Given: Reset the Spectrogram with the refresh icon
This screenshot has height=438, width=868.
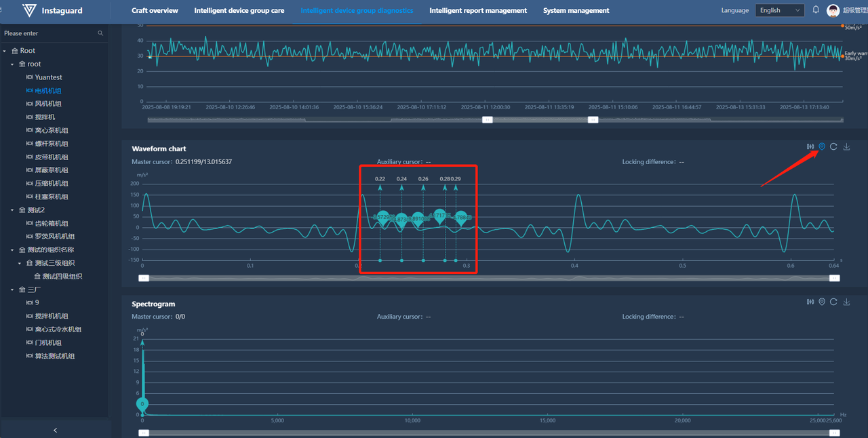Looking at the screenshot, I should pos(833,302).
